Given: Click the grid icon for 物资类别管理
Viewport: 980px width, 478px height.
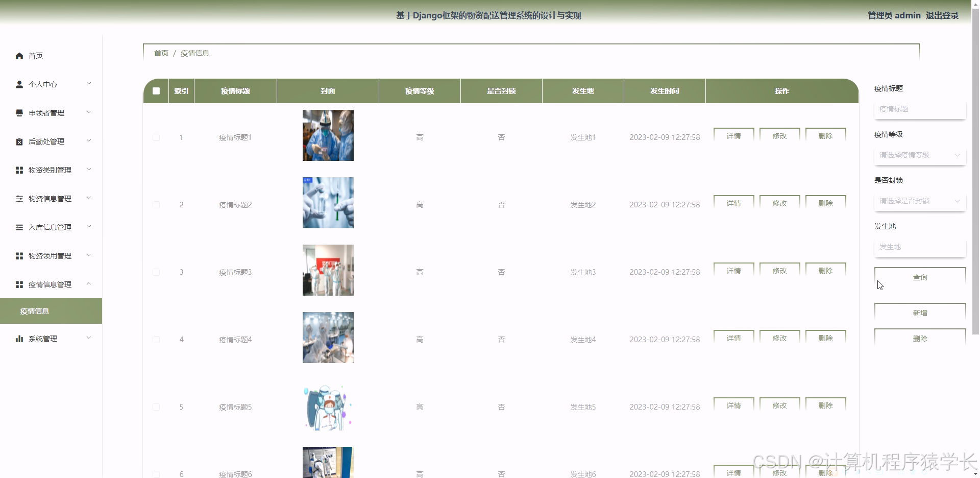Looking at the screenshot, I should [19, 170].
